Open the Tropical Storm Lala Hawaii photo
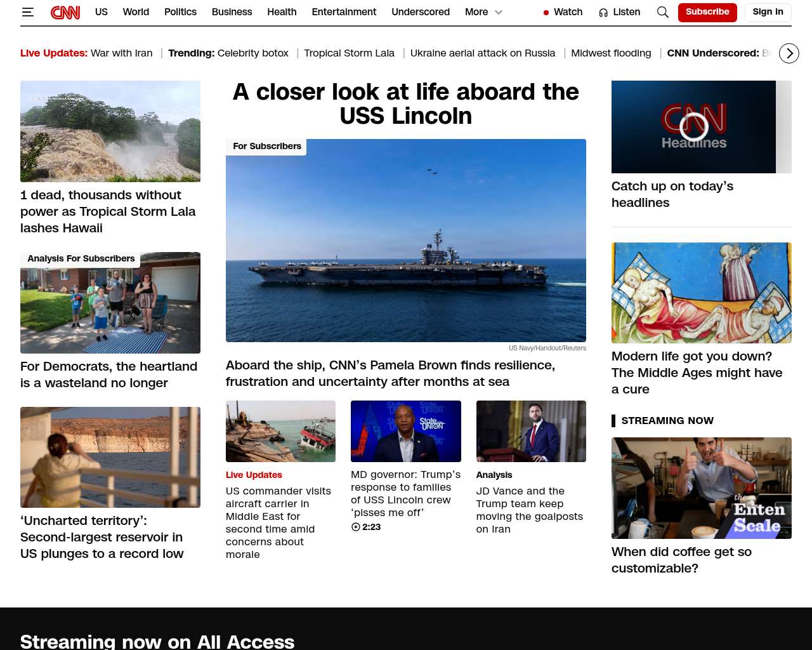This screenshot has height=650, width=812. click(110, 131)
